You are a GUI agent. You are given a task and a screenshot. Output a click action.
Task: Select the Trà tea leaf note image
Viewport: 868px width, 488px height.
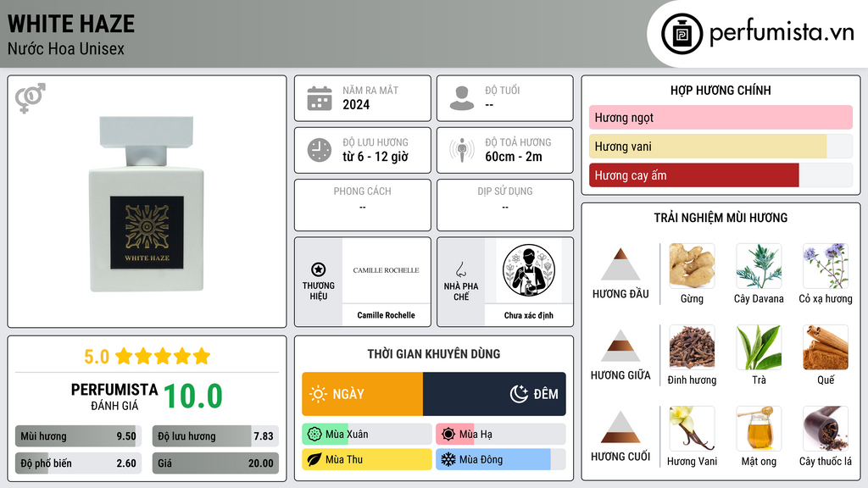click(759, 347)
